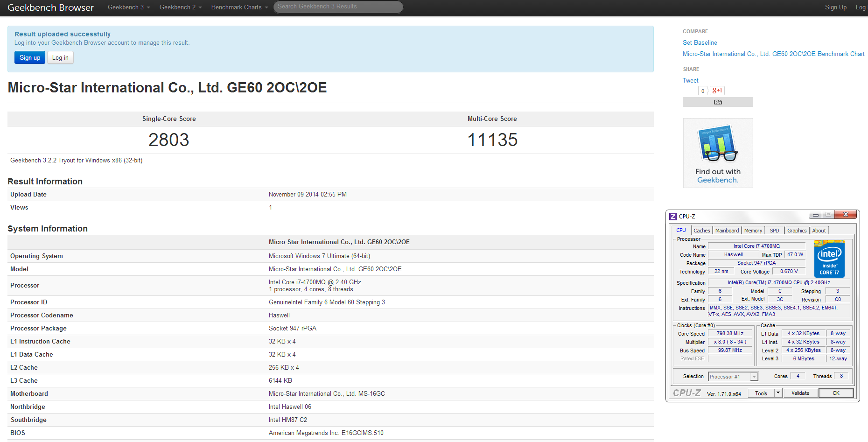
Task: Click the Geekbench 3.2.2 Tryout version text
Action: [x=77, y=160]
